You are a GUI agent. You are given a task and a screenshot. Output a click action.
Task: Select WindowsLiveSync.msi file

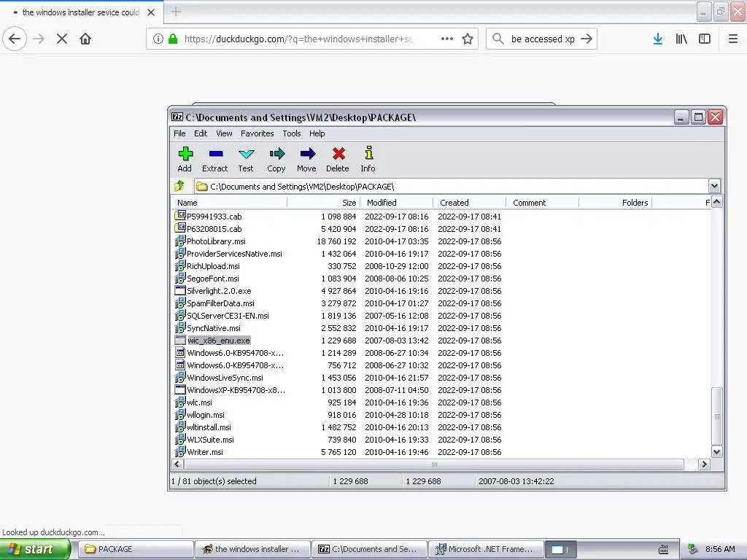[x=225, y=378]
